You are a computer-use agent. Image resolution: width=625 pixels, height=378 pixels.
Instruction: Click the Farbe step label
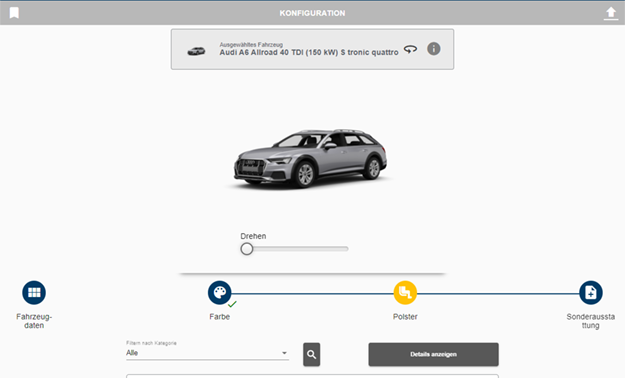[220, 317]
